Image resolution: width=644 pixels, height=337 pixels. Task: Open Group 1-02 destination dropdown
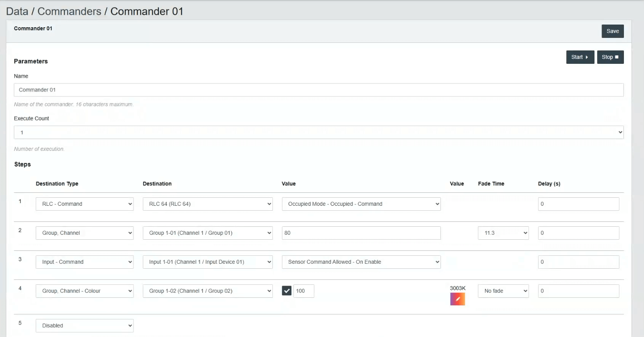click(x=208, y=291)
